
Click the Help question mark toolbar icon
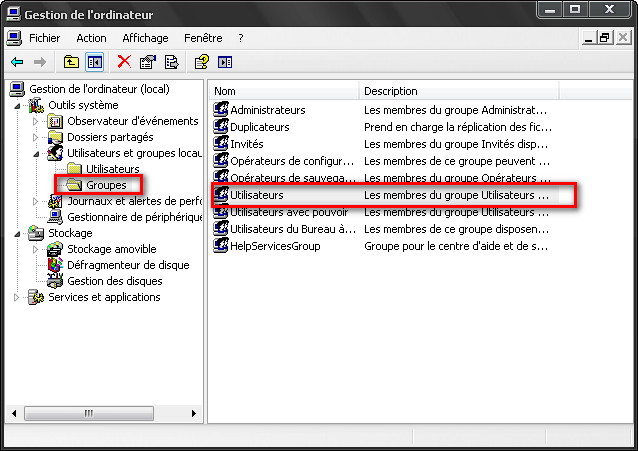[201, 62]
